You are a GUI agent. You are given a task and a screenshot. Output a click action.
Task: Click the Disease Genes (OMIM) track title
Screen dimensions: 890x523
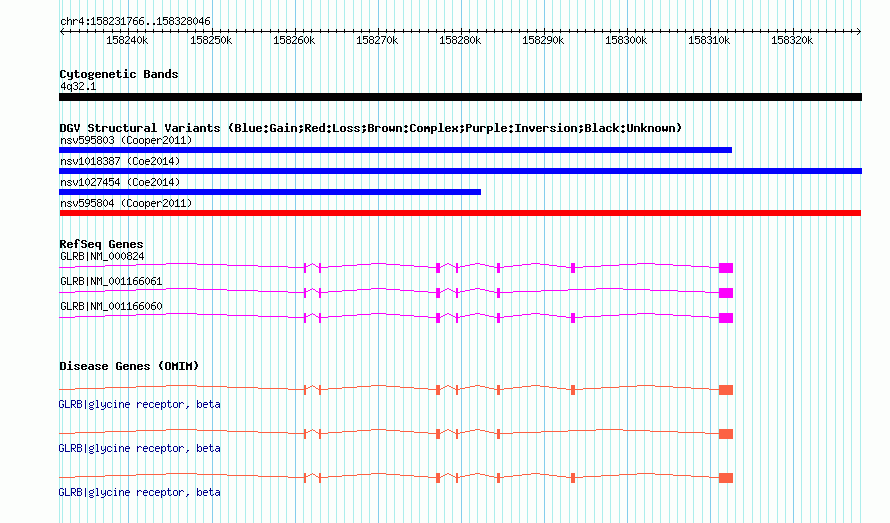coord(129,366)
